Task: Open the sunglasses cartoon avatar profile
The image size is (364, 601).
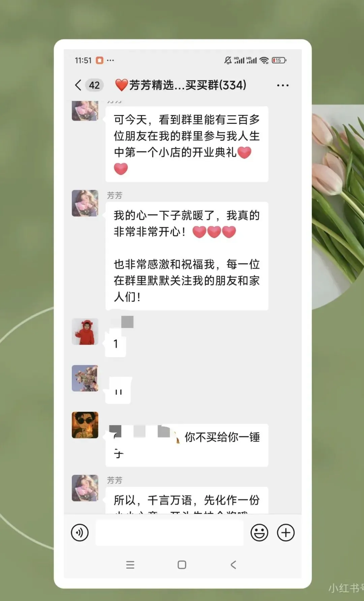Action: [85, 425]
